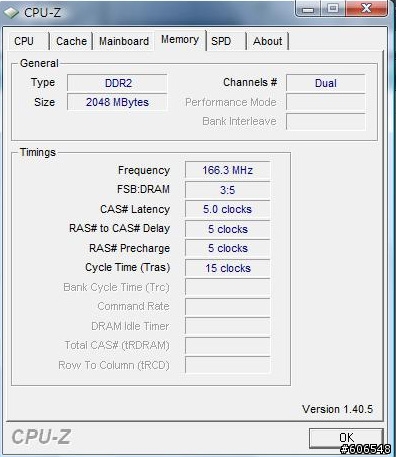This screenshot has height=457, width=396.
Task: Close the CPU-Z window
Action: click(367, 9)
